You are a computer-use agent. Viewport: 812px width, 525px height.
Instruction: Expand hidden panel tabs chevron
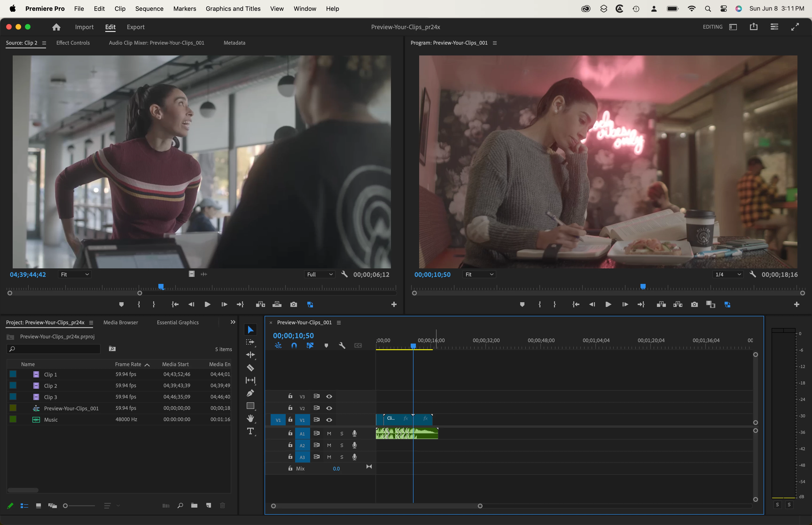(233, 322)
